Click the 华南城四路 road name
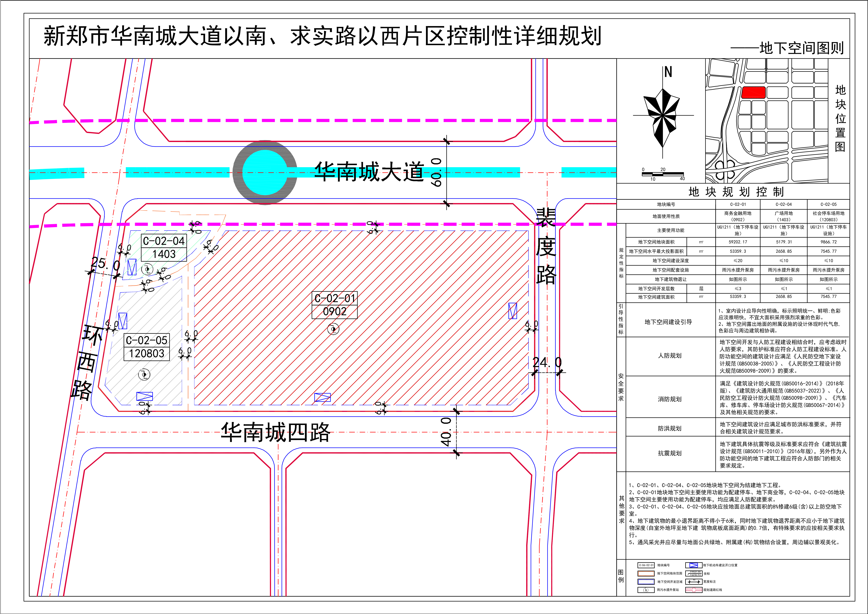The image size is (868, 614). (275, 432)
